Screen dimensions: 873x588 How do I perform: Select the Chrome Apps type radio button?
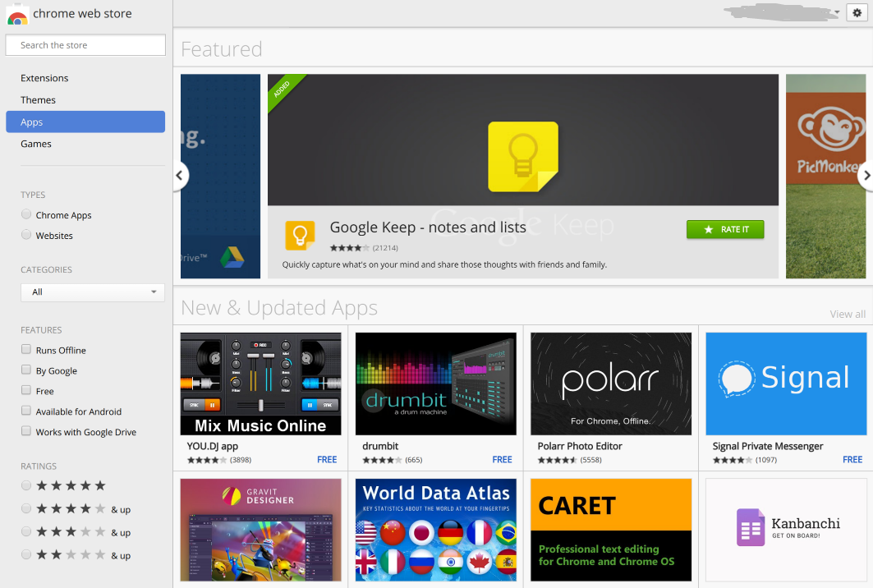point(26,214)
